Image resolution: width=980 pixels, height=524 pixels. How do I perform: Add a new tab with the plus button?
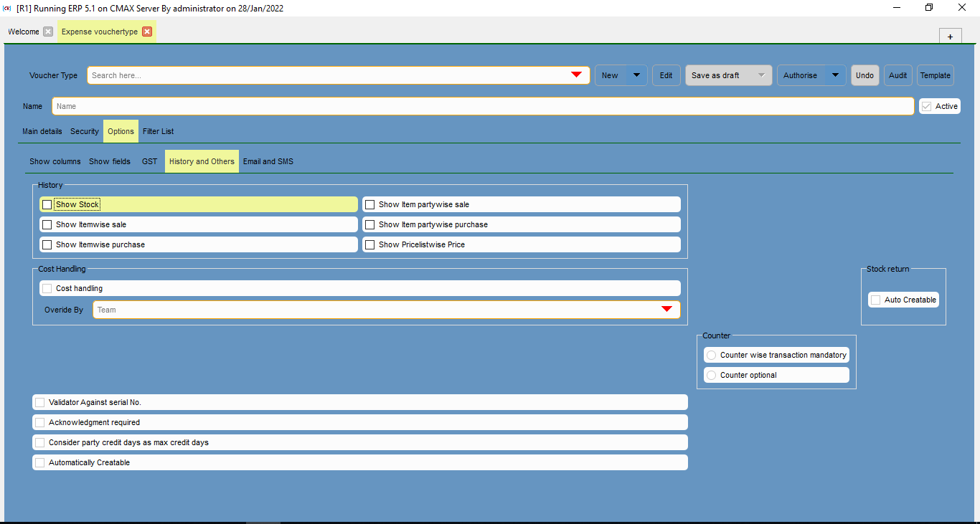tap(950, 37)
